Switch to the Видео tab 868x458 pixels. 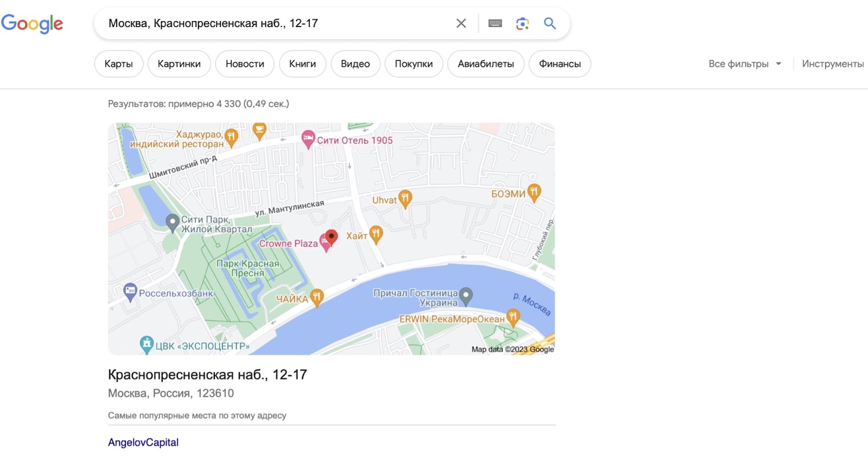[x=355, y=64]
